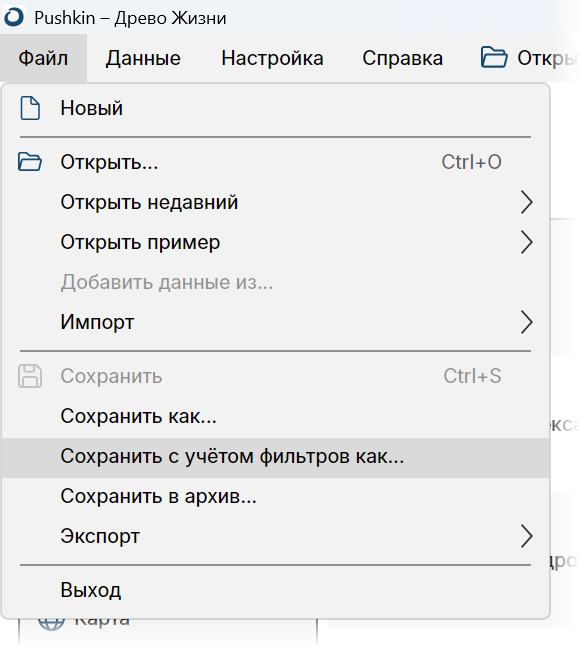Click the Древо Жизни app logo icon

[x=14, y=17]
